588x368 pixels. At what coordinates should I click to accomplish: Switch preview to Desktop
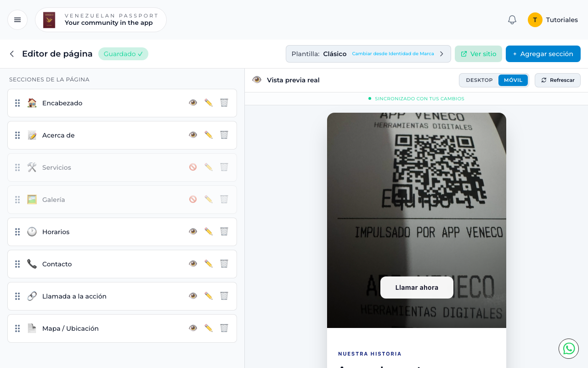click(x=479, y=80)
